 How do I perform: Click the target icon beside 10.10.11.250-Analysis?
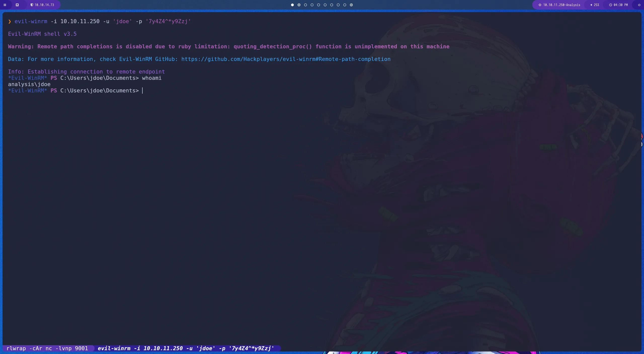click(x=540, y=5)
